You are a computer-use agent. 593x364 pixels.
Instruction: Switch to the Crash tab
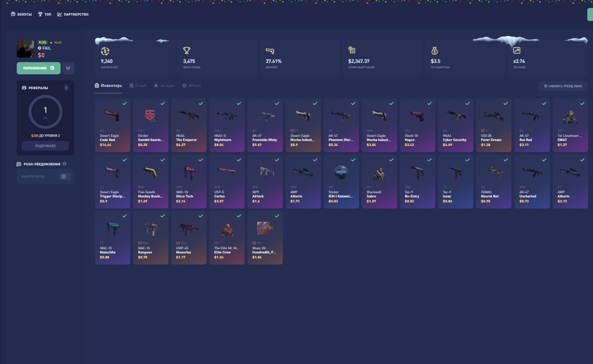point(138,86)
